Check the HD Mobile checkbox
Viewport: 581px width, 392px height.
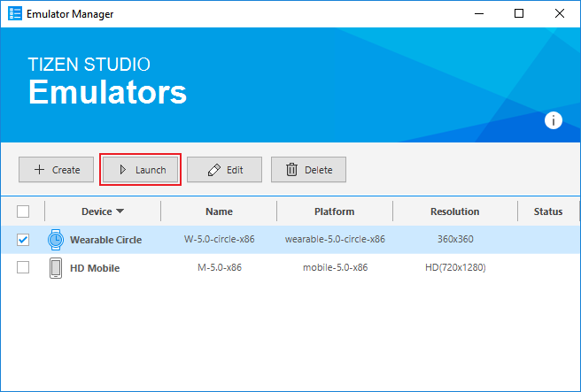pyautogui.click(x=23, y=267)
